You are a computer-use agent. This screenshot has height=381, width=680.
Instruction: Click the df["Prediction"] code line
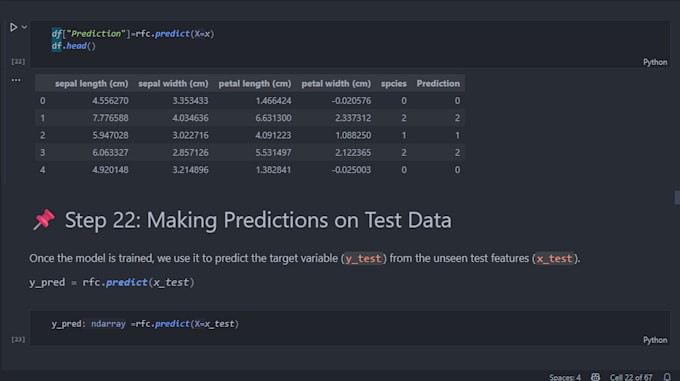click(x=133, y=34)
